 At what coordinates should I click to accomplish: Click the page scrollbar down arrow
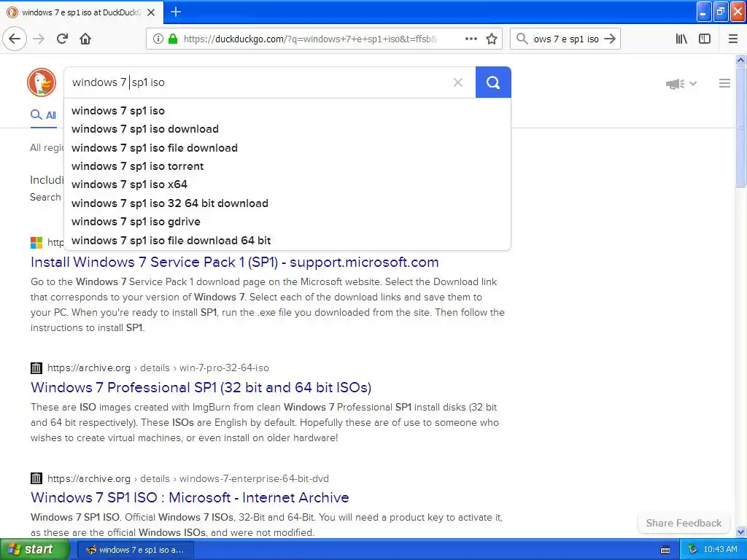tap(740, 532)
